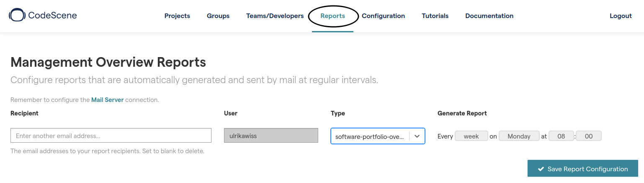Click the ulrikawiss user field
Viewport: 644px width, 183px height.
(x=271, y=136)
